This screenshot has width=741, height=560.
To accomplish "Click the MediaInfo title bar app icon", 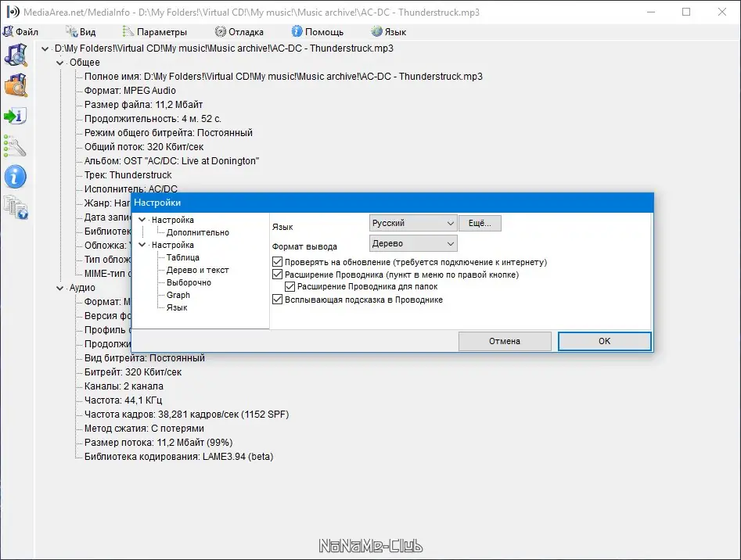I will click(x=13, y=12).
